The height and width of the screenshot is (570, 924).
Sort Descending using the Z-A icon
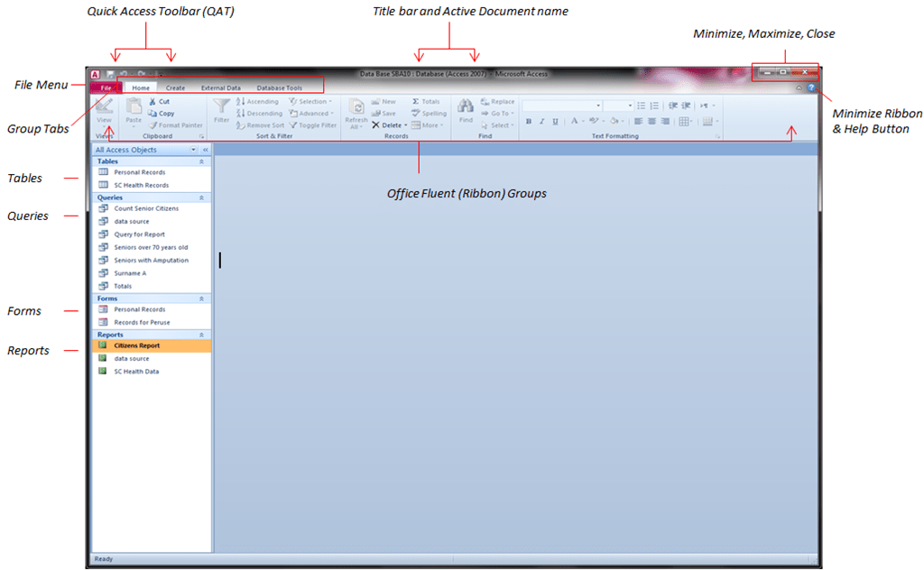240,113
